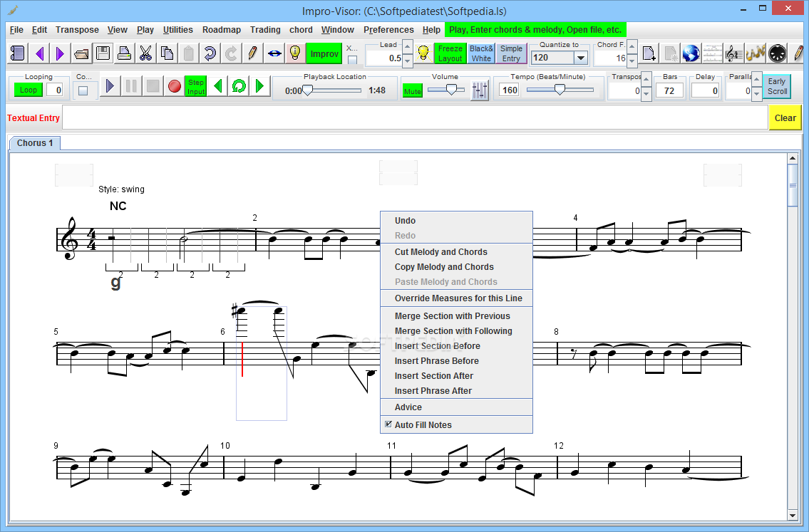Save with the floppy disk icon
The image size is (809, 532).
(x=103, y=53)
